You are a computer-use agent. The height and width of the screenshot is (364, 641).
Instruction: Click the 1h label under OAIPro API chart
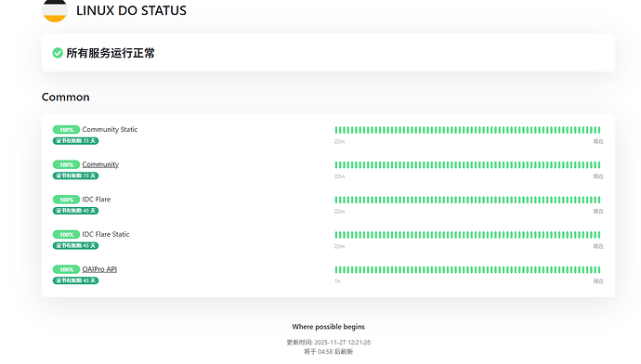pos(337,281)
